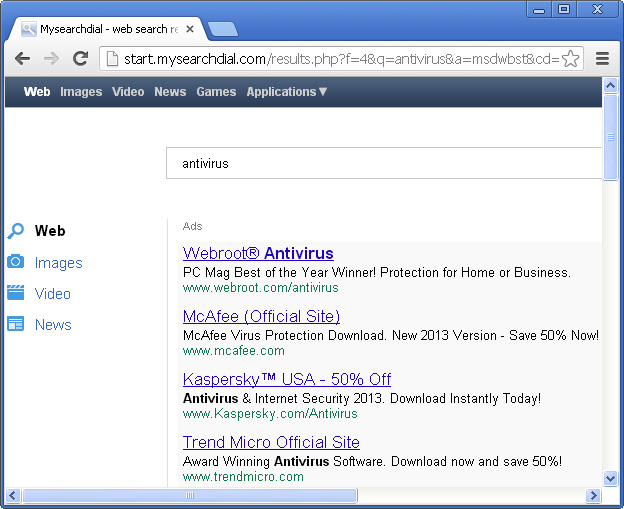624x509 pixels.
Task: Go back with browser back arrow
Action: pos(23,59)
